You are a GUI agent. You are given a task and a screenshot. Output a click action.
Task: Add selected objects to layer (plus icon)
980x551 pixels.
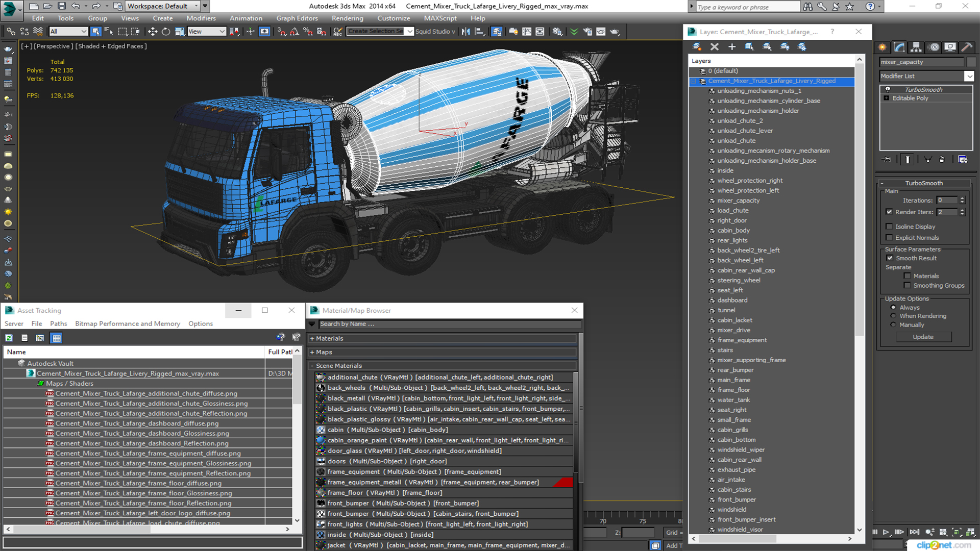point(732,46)
